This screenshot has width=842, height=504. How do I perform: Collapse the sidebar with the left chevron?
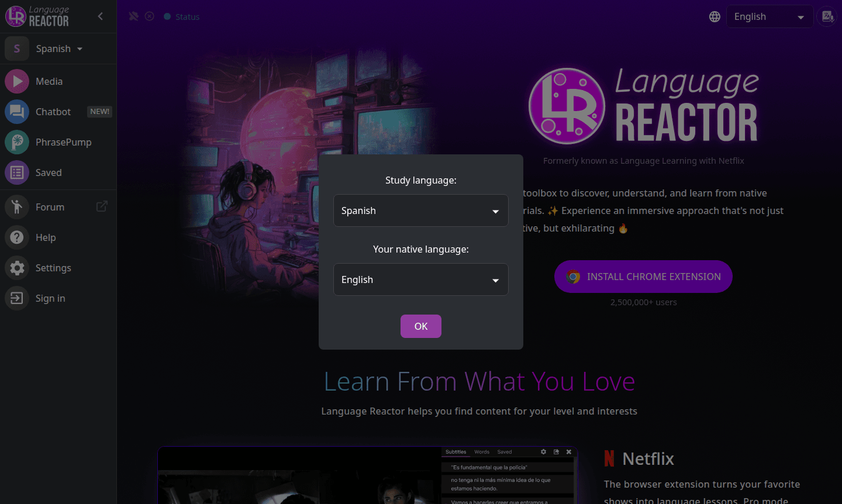[100, 16]
